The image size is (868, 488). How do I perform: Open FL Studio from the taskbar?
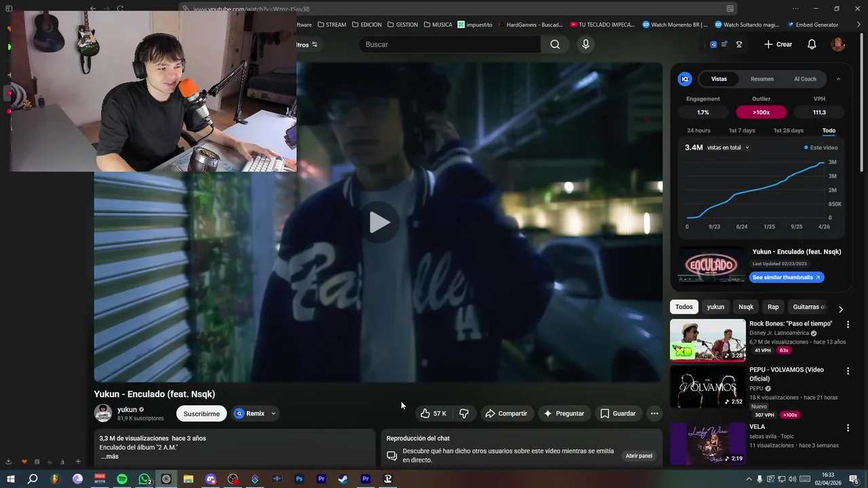(56, 479)
